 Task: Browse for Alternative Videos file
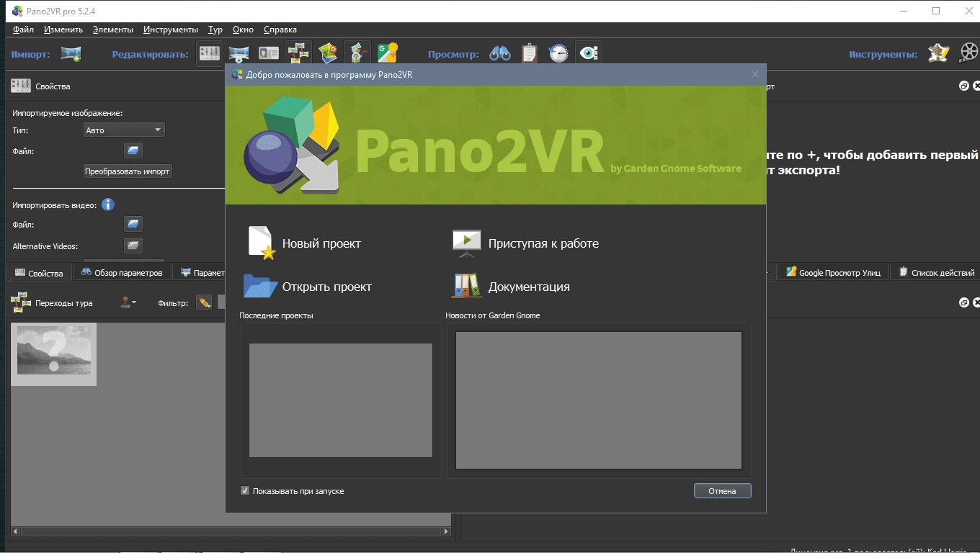tap(133, 246)
